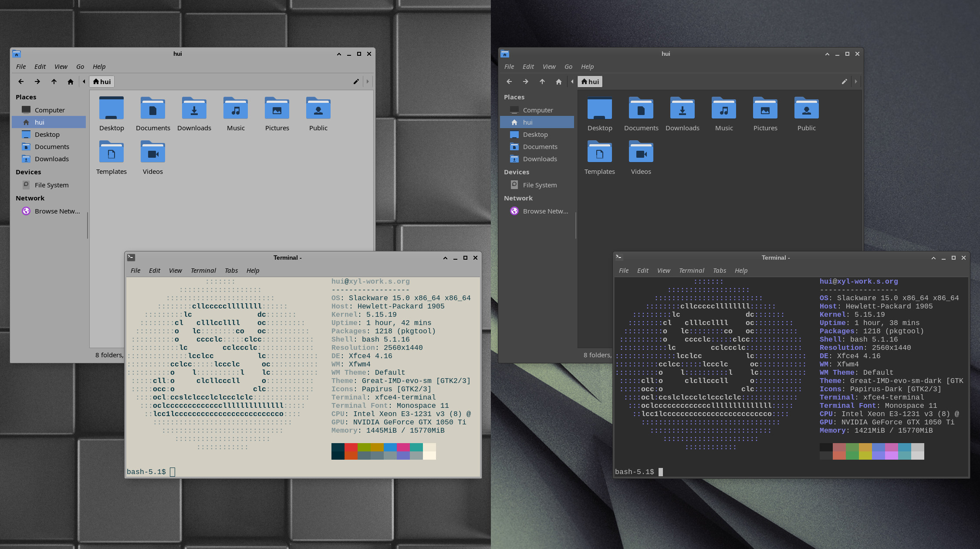Click red color block in light terminal

(x=351, y=447)
